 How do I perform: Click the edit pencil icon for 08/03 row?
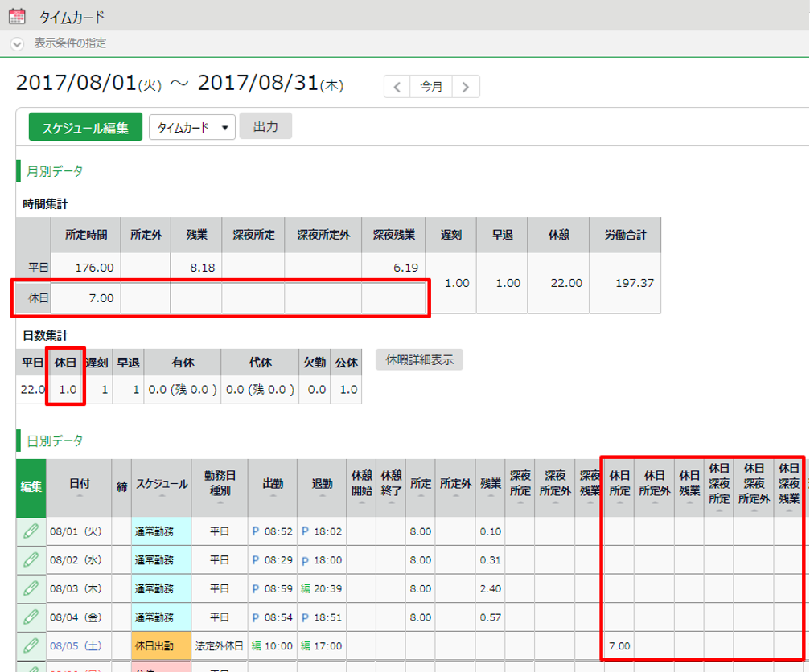click(31, 588)
